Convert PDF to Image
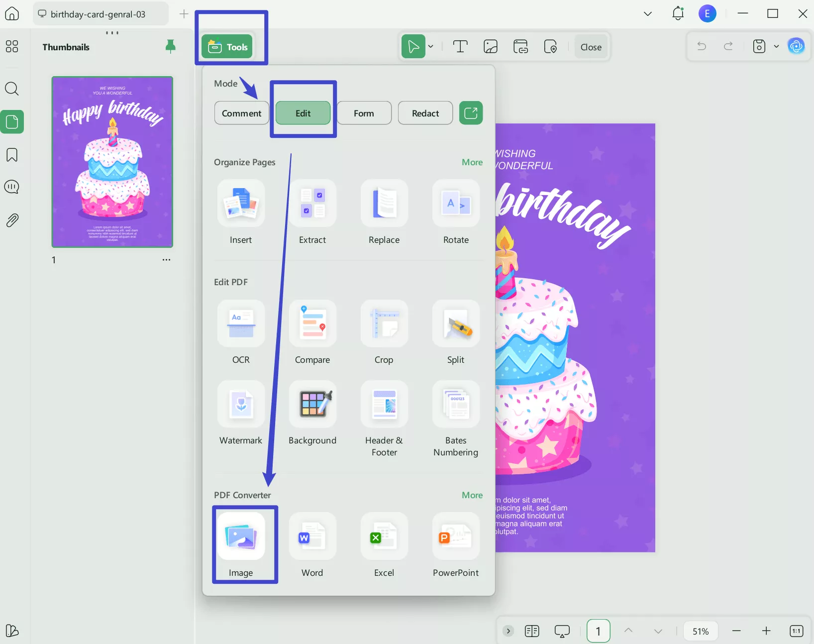Image resolution: width=814 pixels, height=644 pixels. point(241,545)
